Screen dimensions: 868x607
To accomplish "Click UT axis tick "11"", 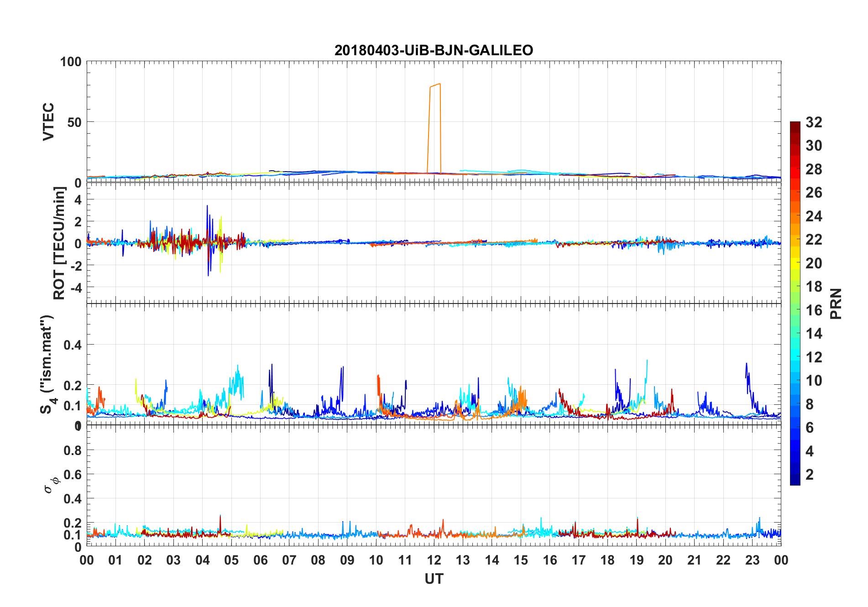I will 405,560.
